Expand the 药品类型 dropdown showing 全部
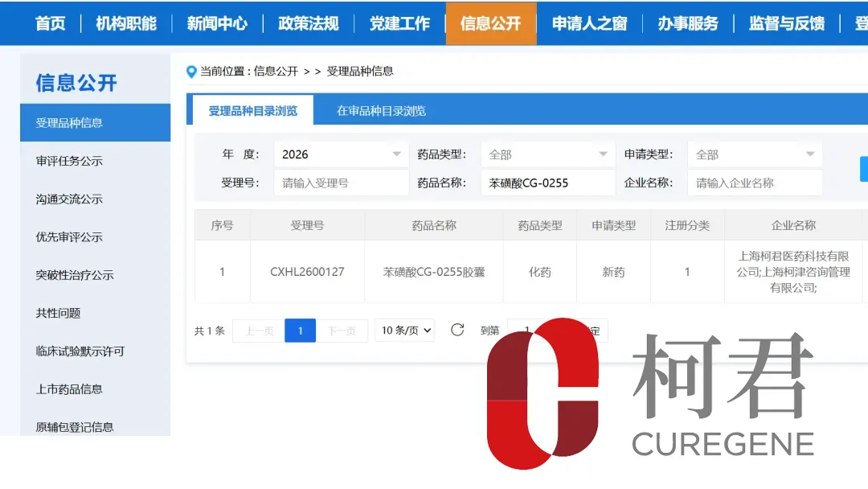The height and width of the screenshot is (489, 868). [547, 153]
